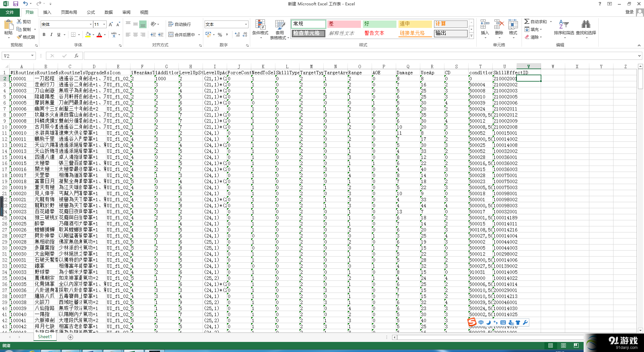644x352 pixels.
Task: Switch to the 页面布局 tab
Action: point(69,12)
